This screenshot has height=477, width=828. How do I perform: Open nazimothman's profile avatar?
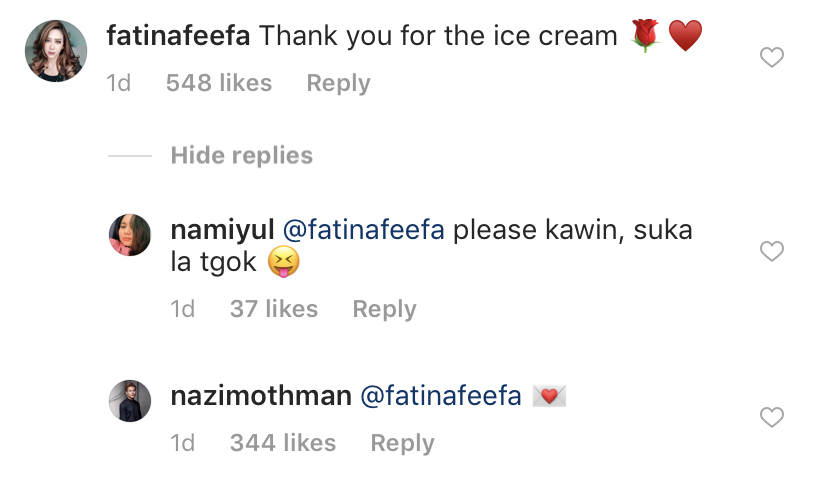click(x=129, y=401)
